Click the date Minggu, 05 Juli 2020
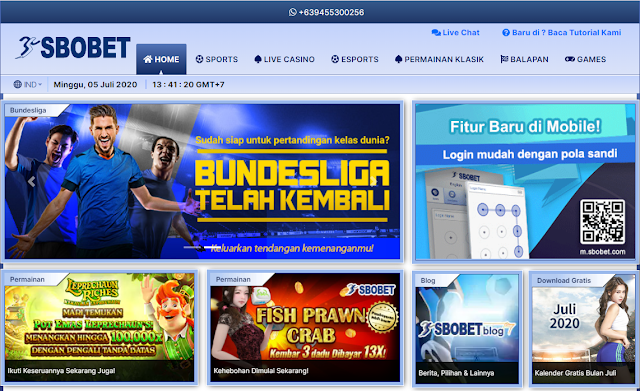The width and height of the screenshot is (640, 391). (95, 84)
